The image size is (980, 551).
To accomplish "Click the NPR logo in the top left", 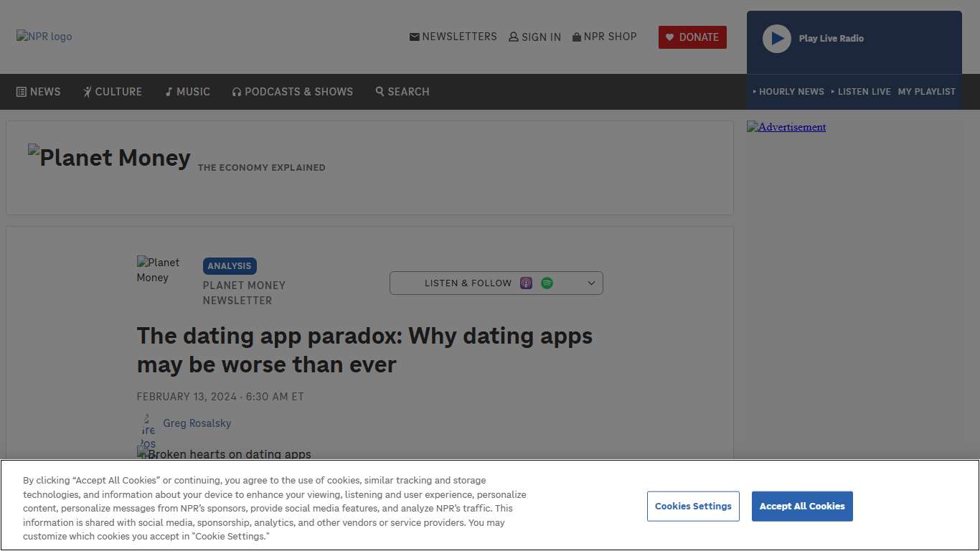I will (x=44, y=36).
